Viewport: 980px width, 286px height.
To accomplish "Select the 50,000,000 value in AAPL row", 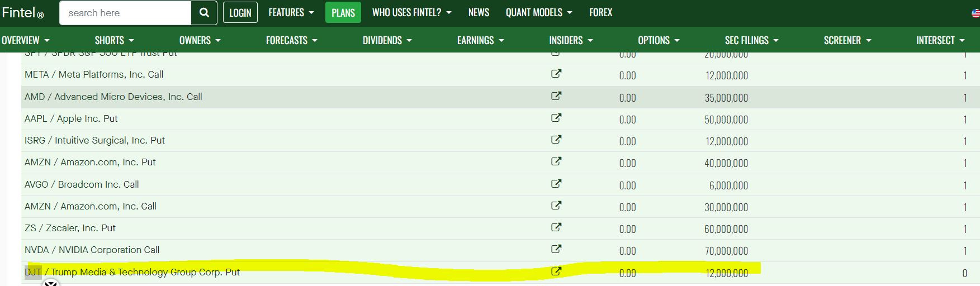I will pos(727,120).
